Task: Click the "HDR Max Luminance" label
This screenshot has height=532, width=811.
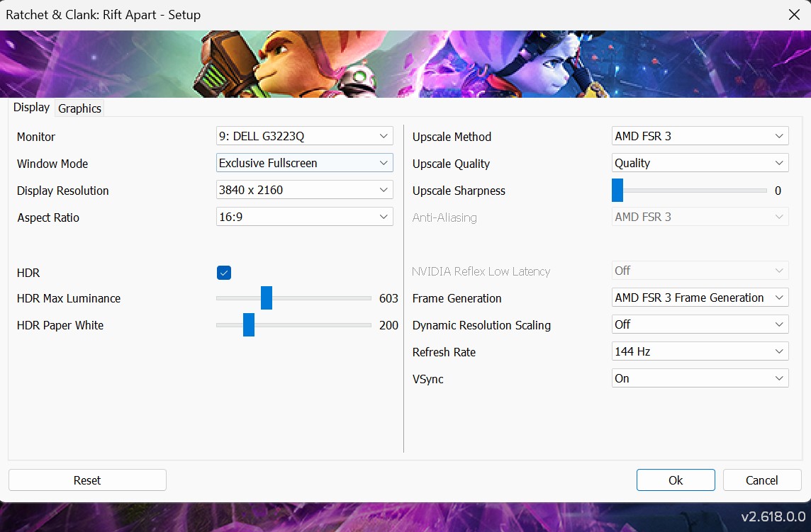Action: [68, 298]
